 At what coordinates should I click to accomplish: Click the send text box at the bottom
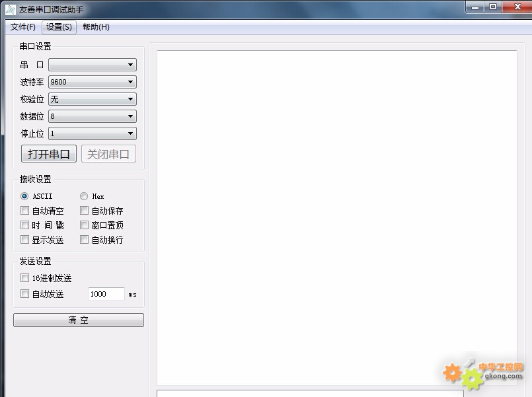[x=310, y=394]
